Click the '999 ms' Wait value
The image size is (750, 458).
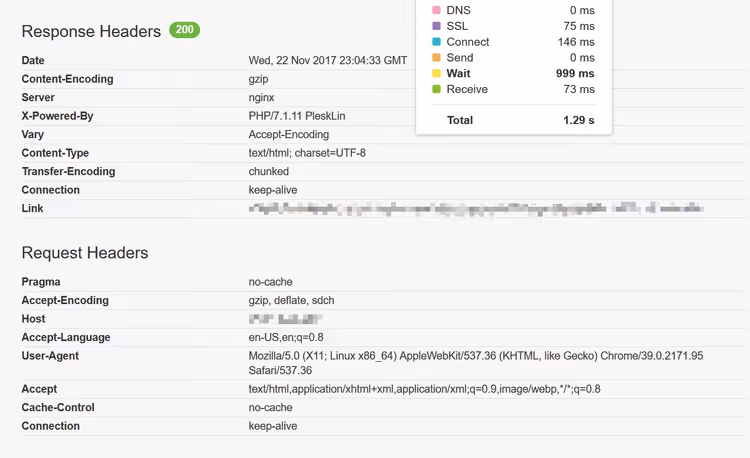(x=575, y=73)
